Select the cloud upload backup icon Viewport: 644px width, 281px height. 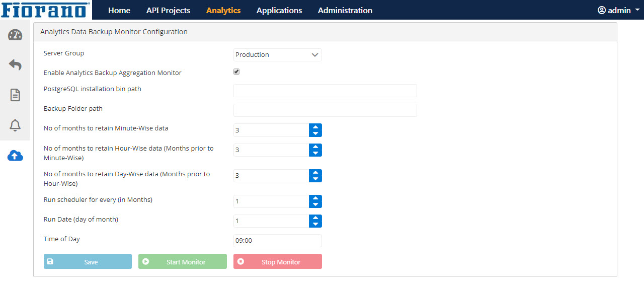pyautogui.click(x=15, y=156)
